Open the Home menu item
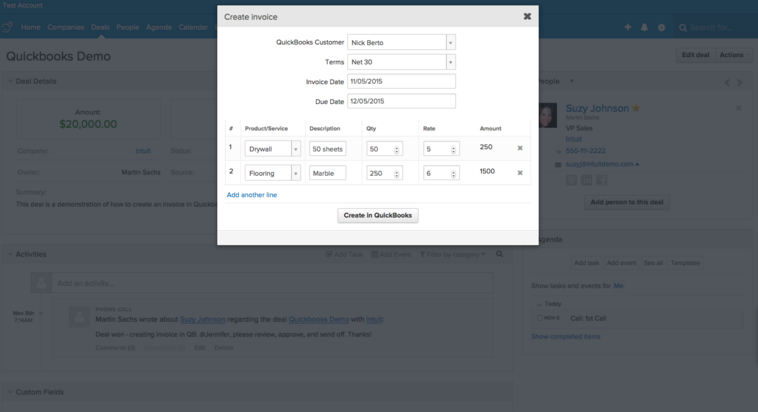 pos(30,27)
